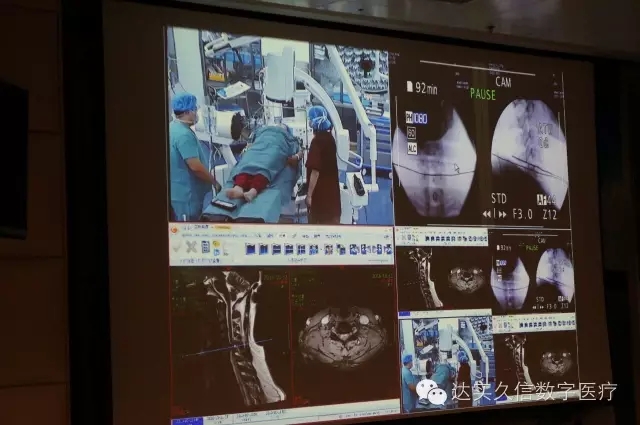Select the first blue layout icon in toolbar
The height and width of the screenshot is (425, 640).
tap(251, 249)
